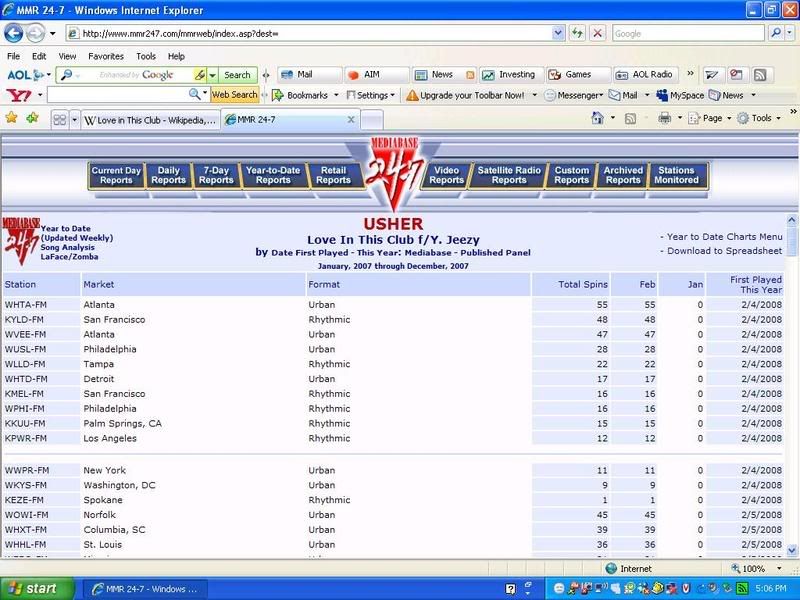Expand the Print options dropdown arrow
800x600 pixels.
(680, 118)
